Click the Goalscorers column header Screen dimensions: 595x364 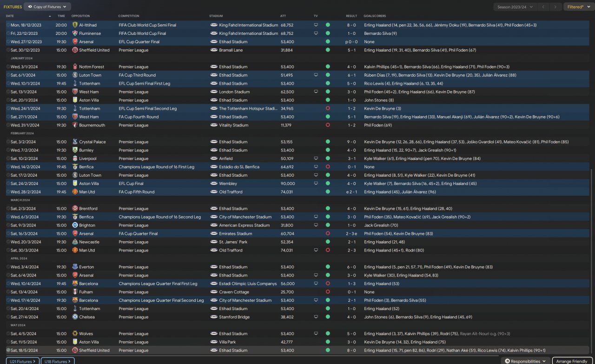pyautogui.click(x=375, y=16)
